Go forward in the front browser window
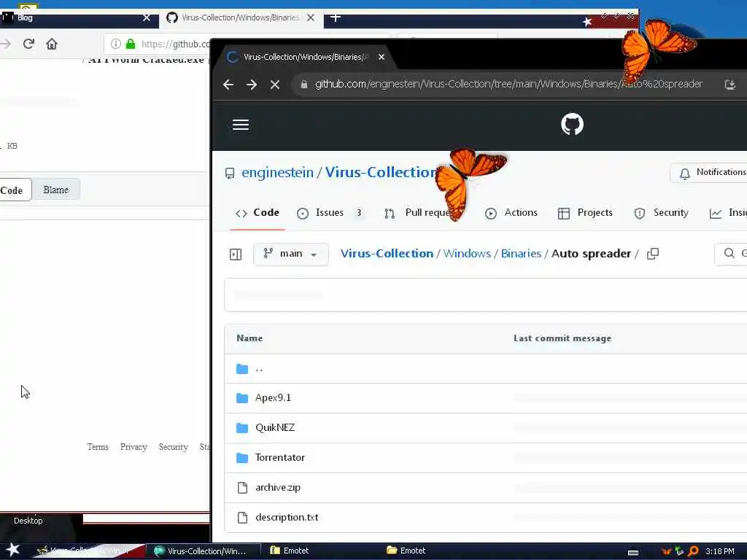747x560 pixels. pyautogui.click(x=252, y=85)
